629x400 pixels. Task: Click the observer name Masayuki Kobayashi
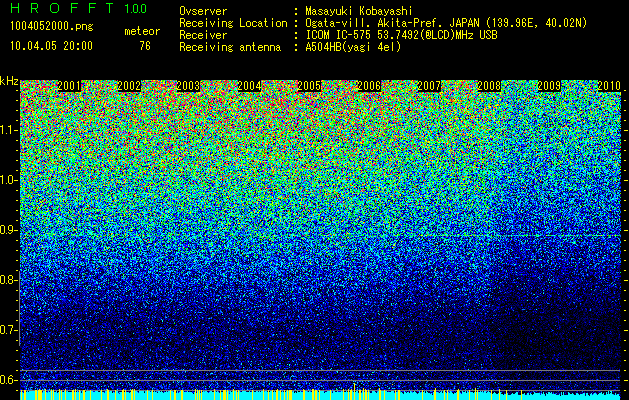click(x=359, y=11)
